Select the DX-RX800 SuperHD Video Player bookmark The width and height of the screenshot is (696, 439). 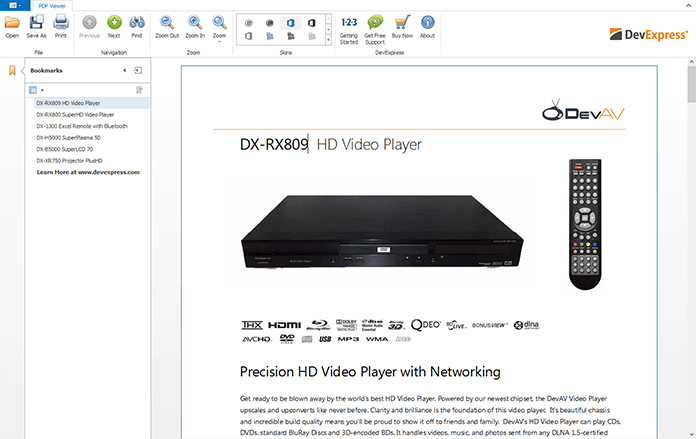pyautogui.click(x=75, y=115)
